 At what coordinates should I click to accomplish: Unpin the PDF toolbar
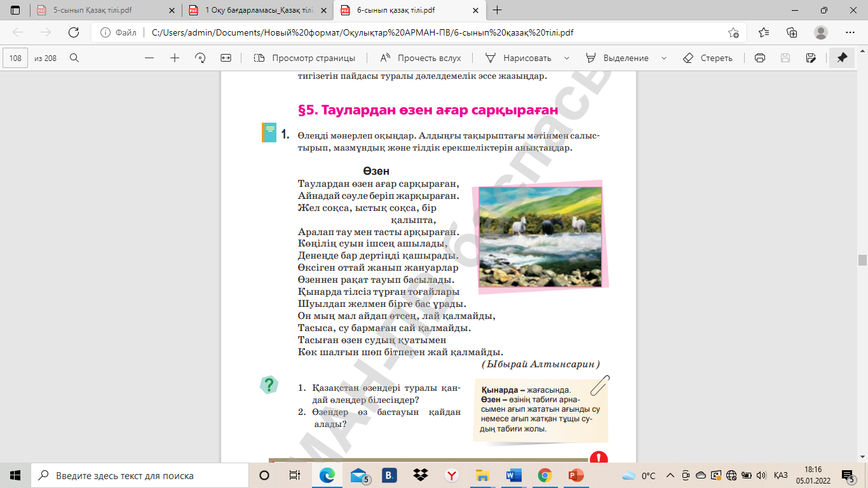point(842,58)
